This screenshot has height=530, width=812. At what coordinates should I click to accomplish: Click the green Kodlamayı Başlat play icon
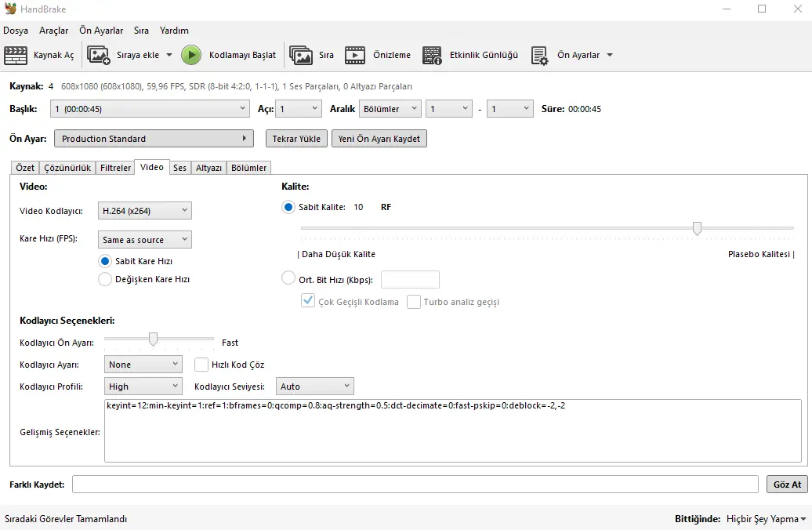[191, 55]
